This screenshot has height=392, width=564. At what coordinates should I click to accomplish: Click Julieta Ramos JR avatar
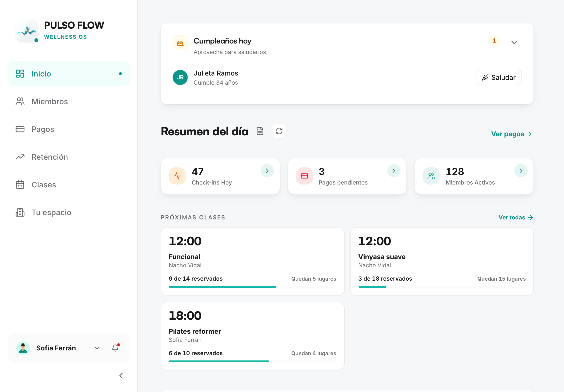point(180,77)
